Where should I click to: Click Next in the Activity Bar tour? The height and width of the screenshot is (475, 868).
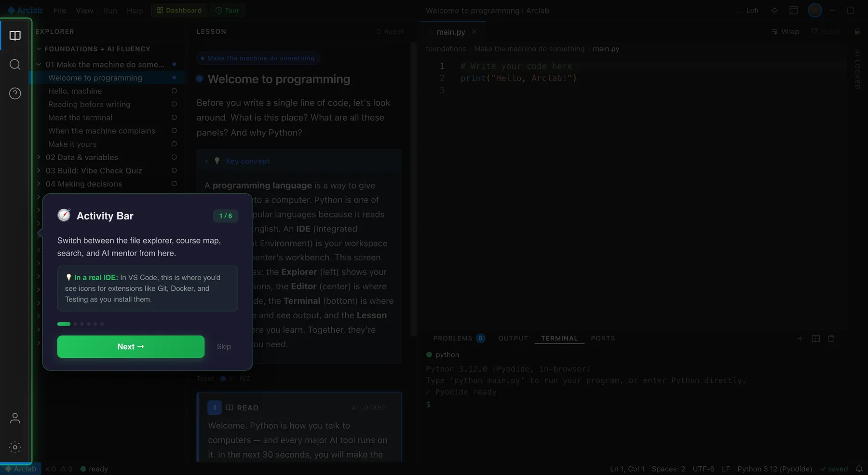click(131, 347)
